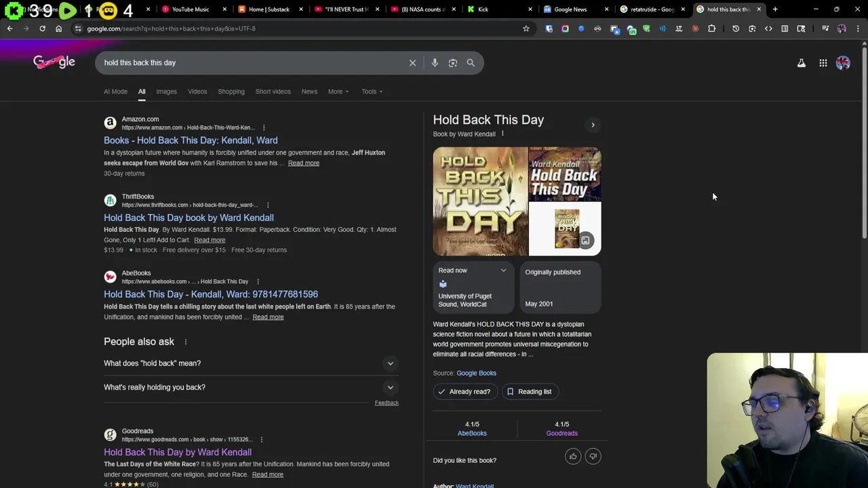Open the People also ask options menu
This screenshot has width=868, height=488.
pos(185,342)
